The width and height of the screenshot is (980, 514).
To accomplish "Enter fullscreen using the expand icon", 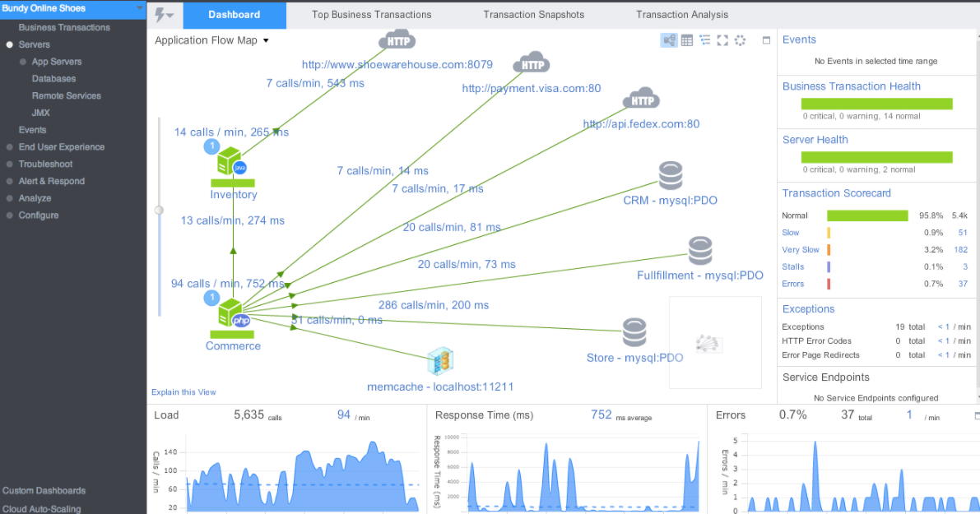I will pyautogui.click(x=722, y=40).
